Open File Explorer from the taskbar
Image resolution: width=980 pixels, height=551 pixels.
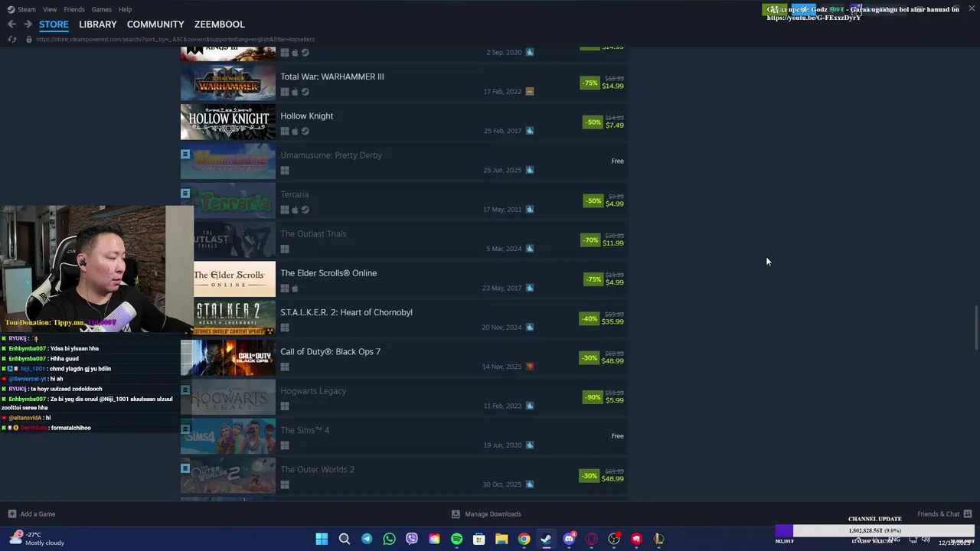(x=501, y=539)
